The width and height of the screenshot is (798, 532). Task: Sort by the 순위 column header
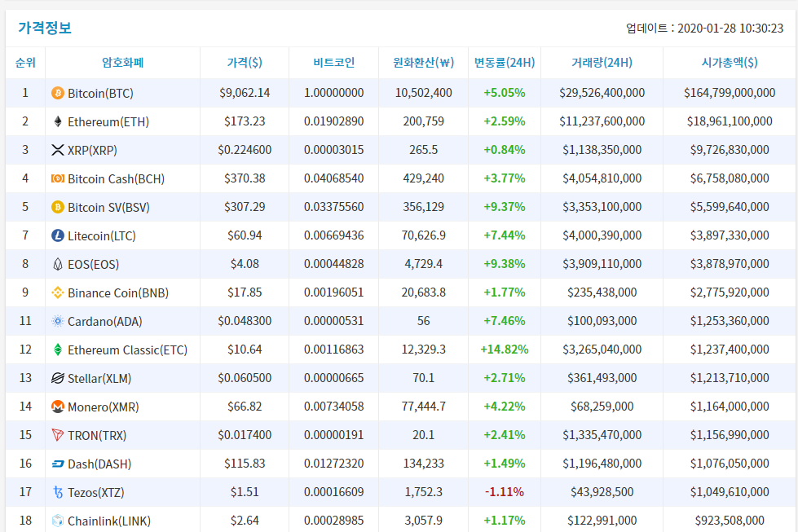tap(25, 63)
